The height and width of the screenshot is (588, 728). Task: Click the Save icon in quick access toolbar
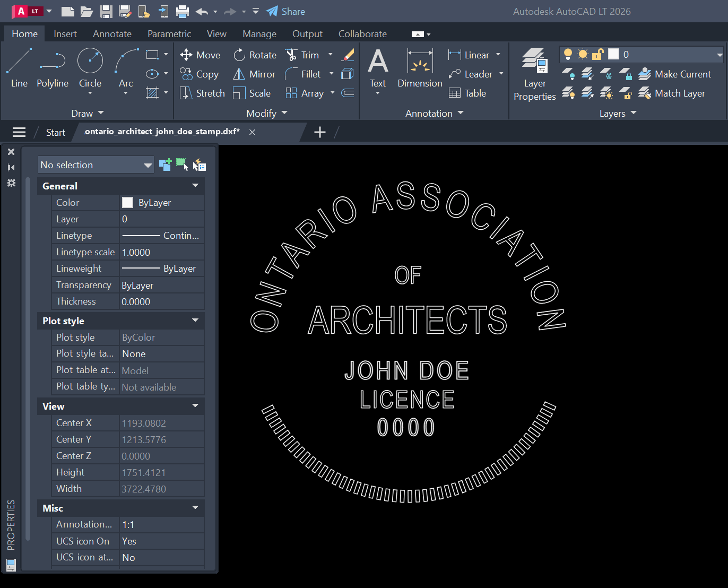106,11
